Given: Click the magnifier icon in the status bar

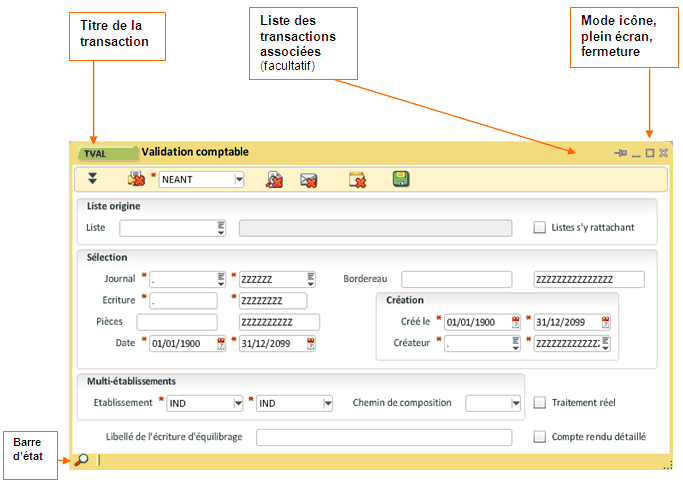Looking at the screenshot, I should click(x=82, y=460).
